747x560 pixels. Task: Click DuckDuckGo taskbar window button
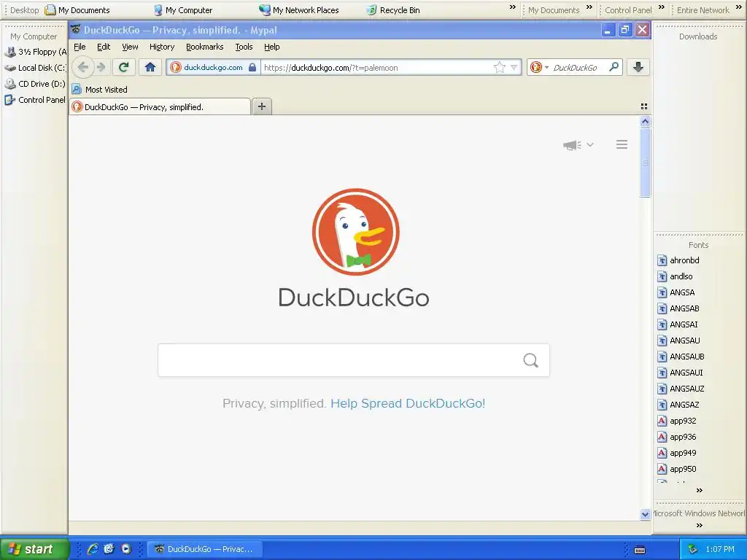point(204,549)
